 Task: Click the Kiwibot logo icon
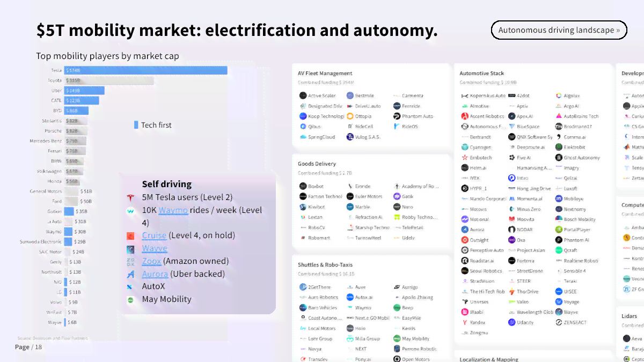coord(303,207)
